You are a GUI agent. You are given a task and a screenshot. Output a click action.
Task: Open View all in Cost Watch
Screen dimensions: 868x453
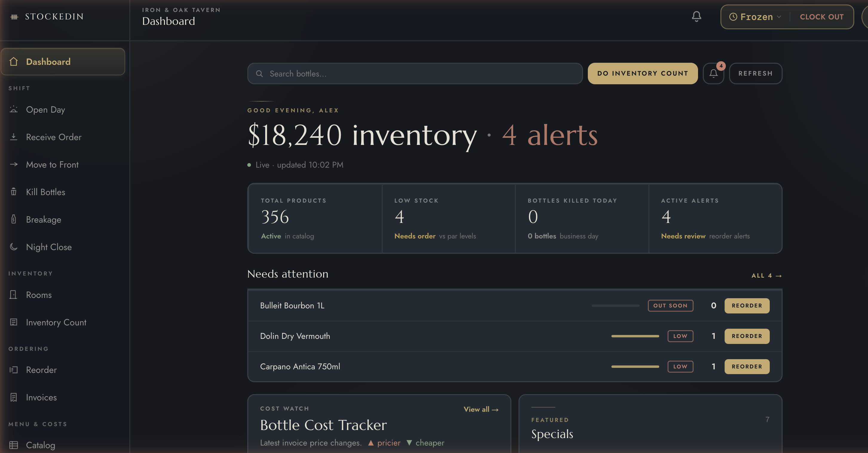pos(481,409)
